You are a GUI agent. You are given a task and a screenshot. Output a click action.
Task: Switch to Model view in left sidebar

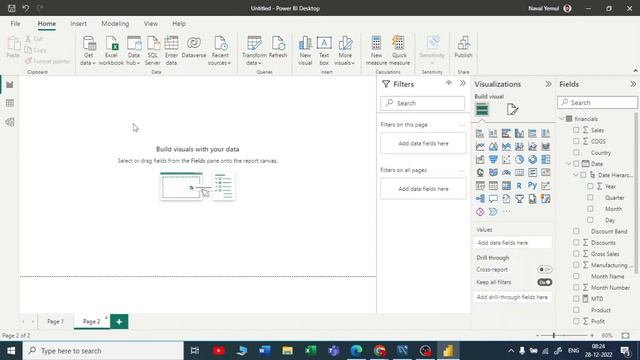click(10, 122)
